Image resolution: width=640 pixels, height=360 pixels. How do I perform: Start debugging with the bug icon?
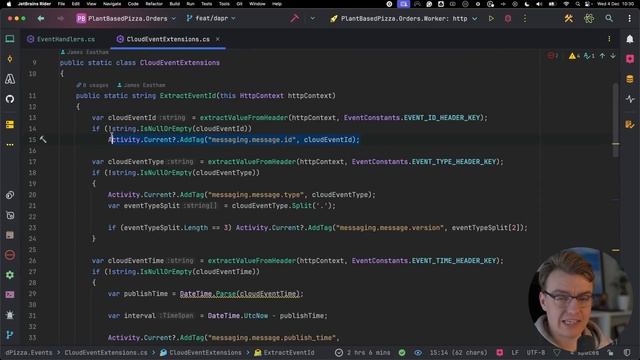(x=508, y=18)
